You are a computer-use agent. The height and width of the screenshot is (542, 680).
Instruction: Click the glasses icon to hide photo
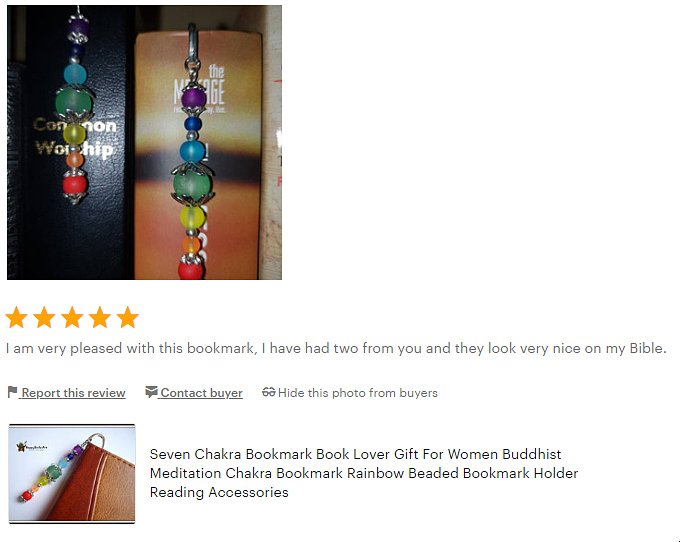(268, 392)
